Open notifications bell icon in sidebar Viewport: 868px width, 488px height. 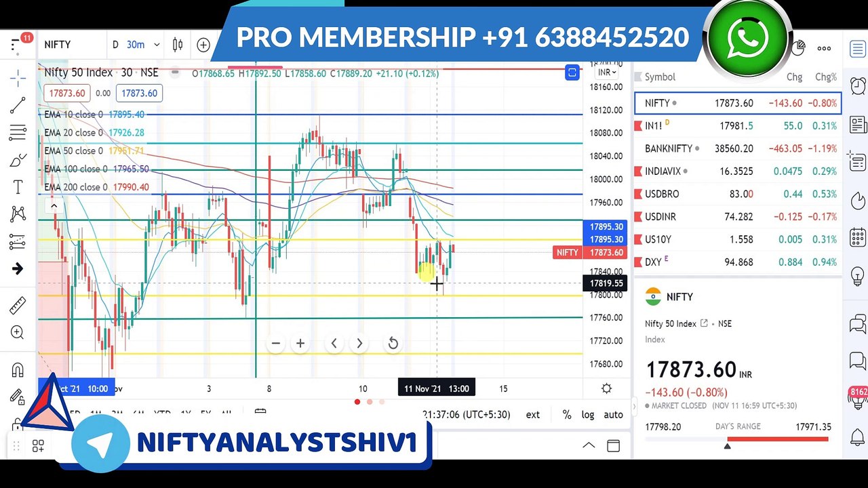click(x=857, y=437)
